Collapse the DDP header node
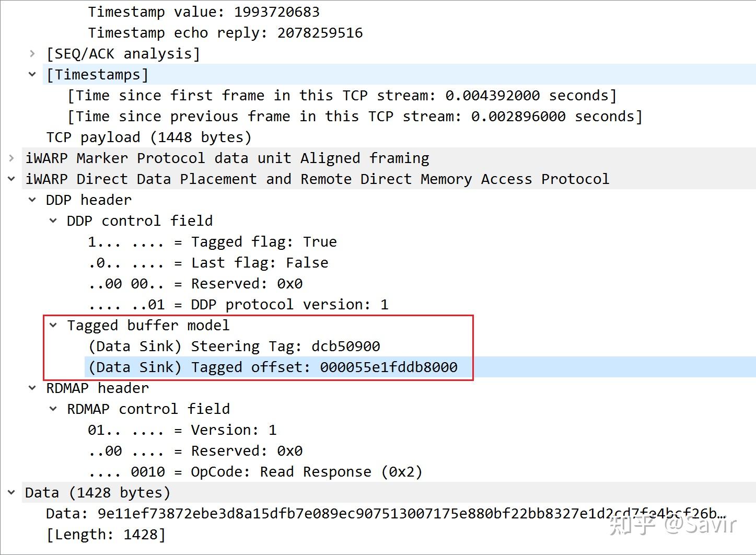Screen dimensions: 756x555 click(32, 200)
